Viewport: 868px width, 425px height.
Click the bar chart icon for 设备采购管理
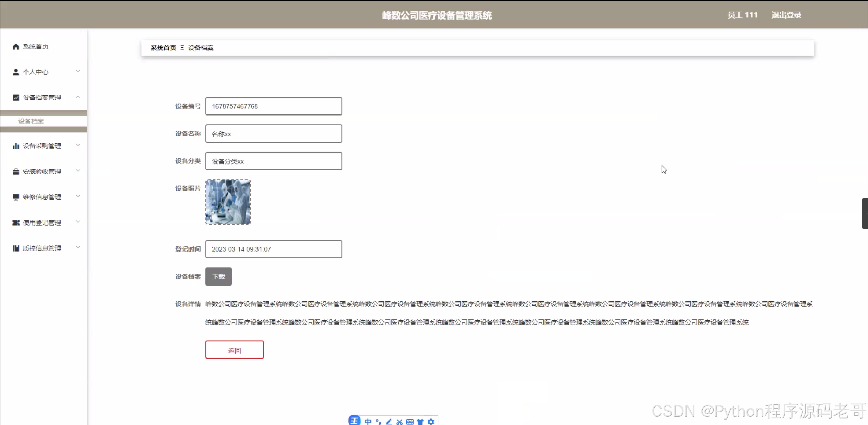click(16, 146)
